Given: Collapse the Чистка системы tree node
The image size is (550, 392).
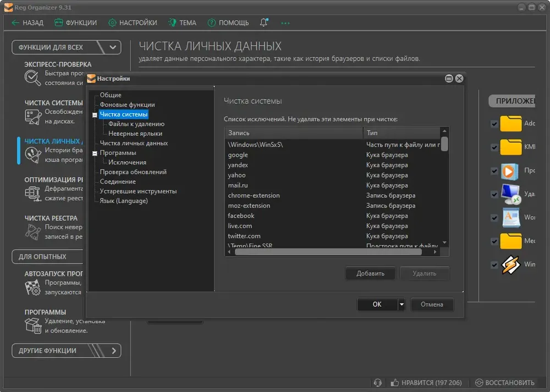Looking at the screenshot, I should coord(95,115).
